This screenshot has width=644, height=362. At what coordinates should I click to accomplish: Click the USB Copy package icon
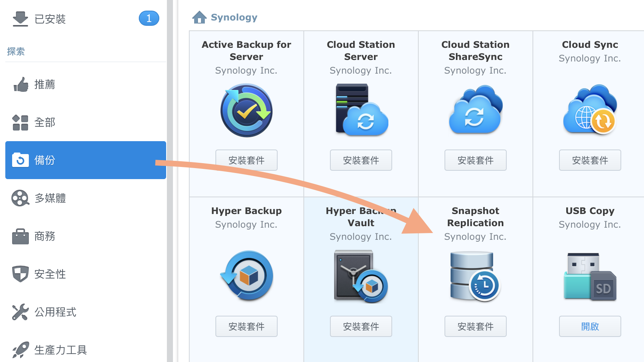coord(590,276)
